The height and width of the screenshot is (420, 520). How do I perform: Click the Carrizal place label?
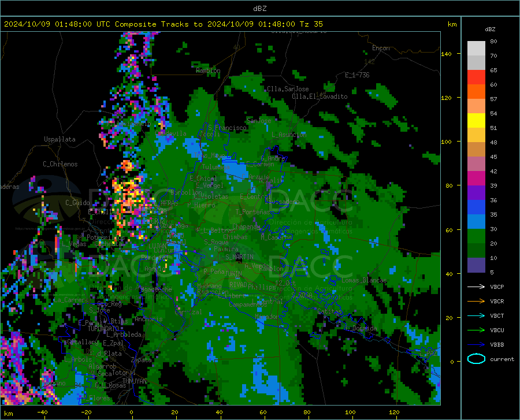click(188, 313)
